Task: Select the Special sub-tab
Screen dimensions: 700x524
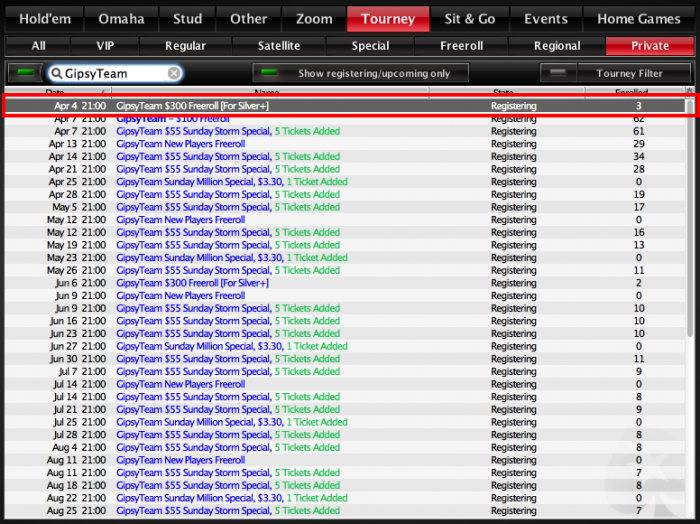Action: (370, 46)
